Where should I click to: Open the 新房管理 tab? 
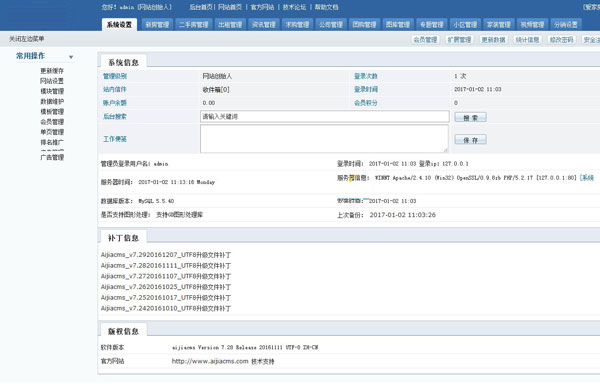tap(157, 24)
